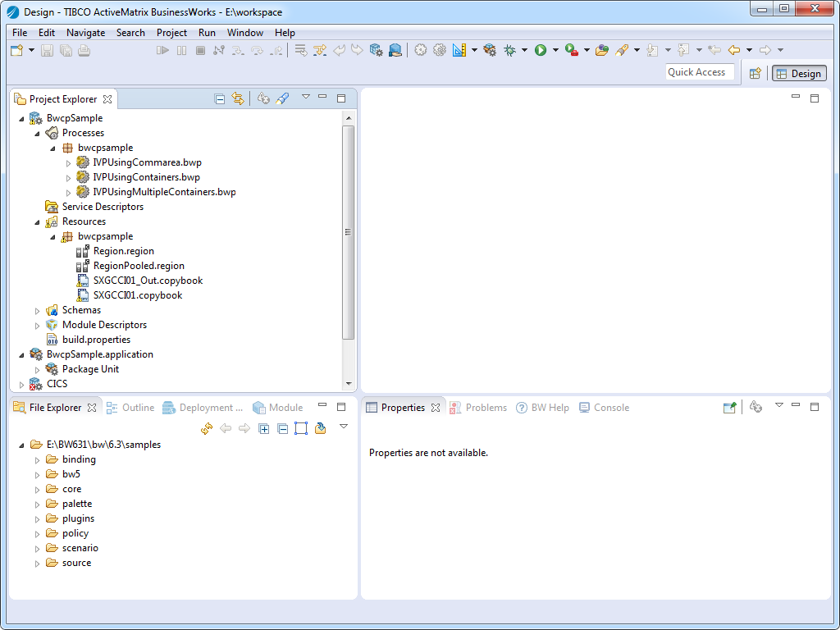
Task: Click the Print toolbar icon
Action: pos(84,50)
